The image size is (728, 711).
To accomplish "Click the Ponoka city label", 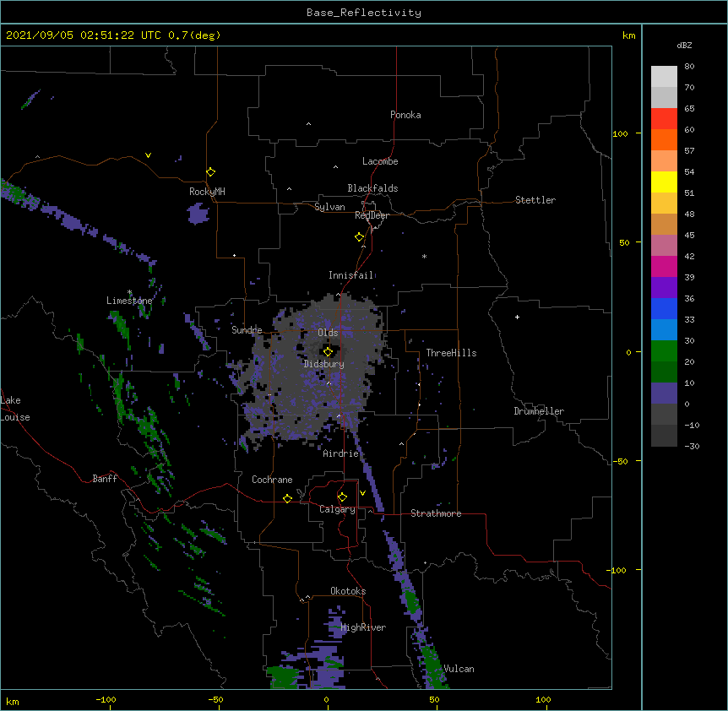I will (405, 115).
